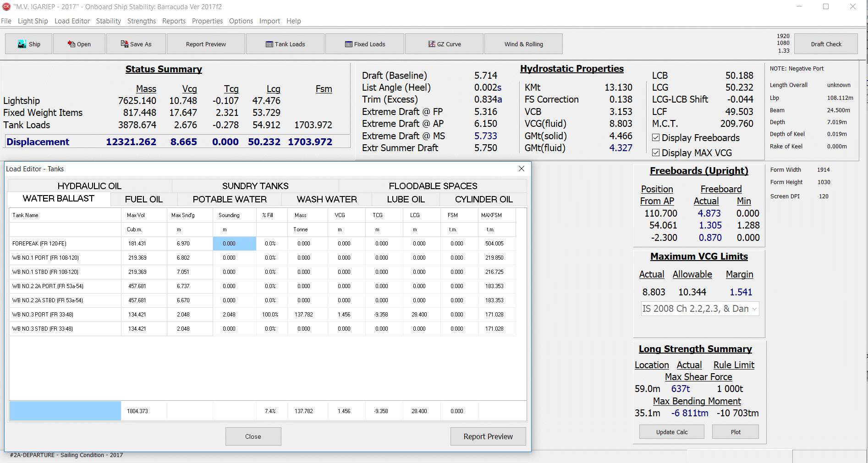
Task: Select the FLOODABLE SPACES tab
Action: click(x=433, y=186)
